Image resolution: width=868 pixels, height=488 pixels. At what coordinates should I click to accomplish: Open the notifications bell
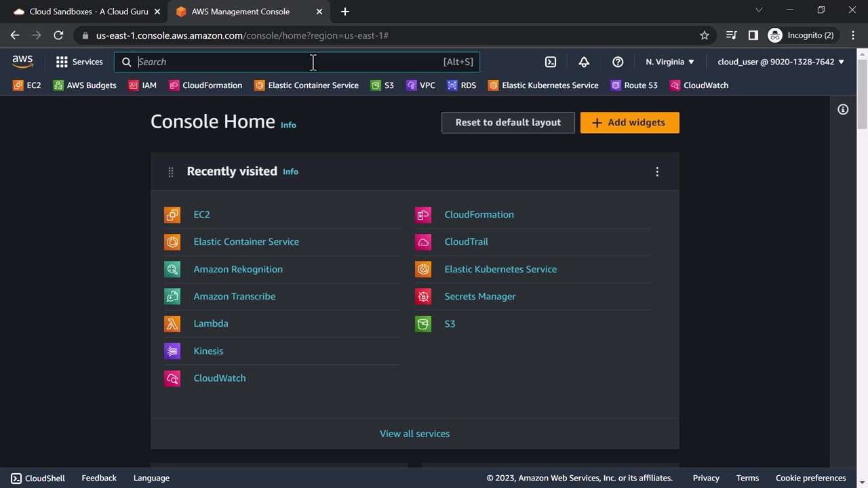[x=584, y=62]
